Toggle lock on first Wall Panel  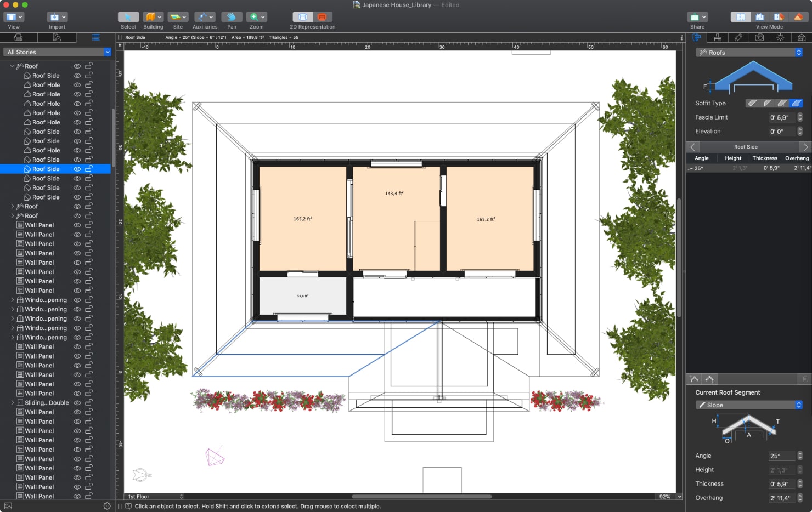click(89, 225)
